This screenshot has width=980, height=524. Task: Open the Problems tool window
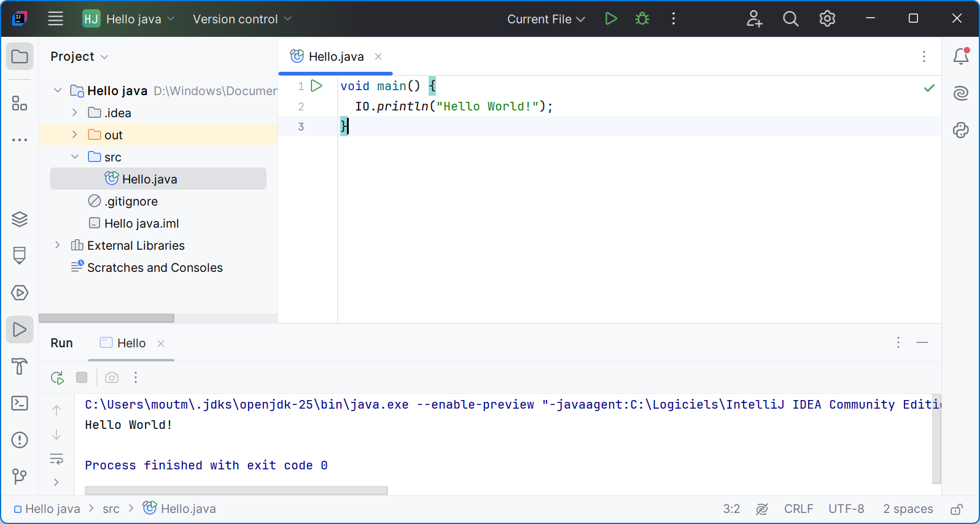pyautogui.click(x=20, y=440)
